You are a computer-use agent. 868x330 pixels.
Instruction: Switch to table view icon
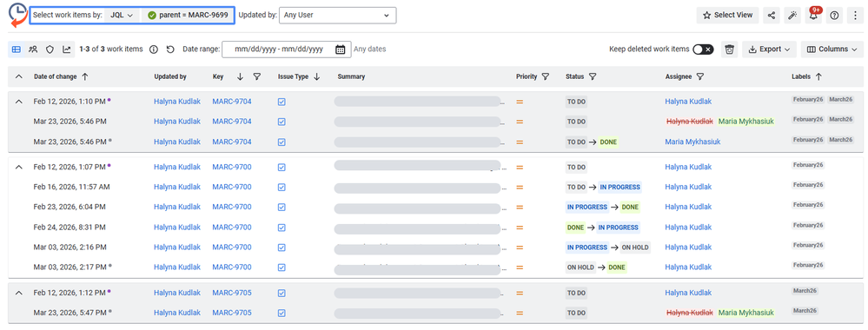click(x=16, y=49)
